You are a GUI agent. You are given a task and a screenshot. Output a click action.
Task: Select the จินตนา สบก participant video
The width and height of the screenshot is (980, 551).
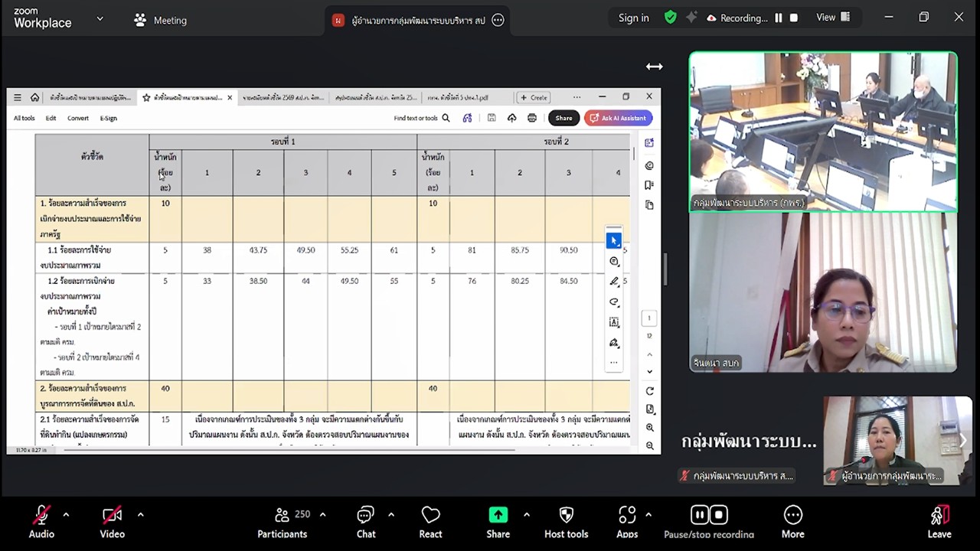[x=823, y=292]
